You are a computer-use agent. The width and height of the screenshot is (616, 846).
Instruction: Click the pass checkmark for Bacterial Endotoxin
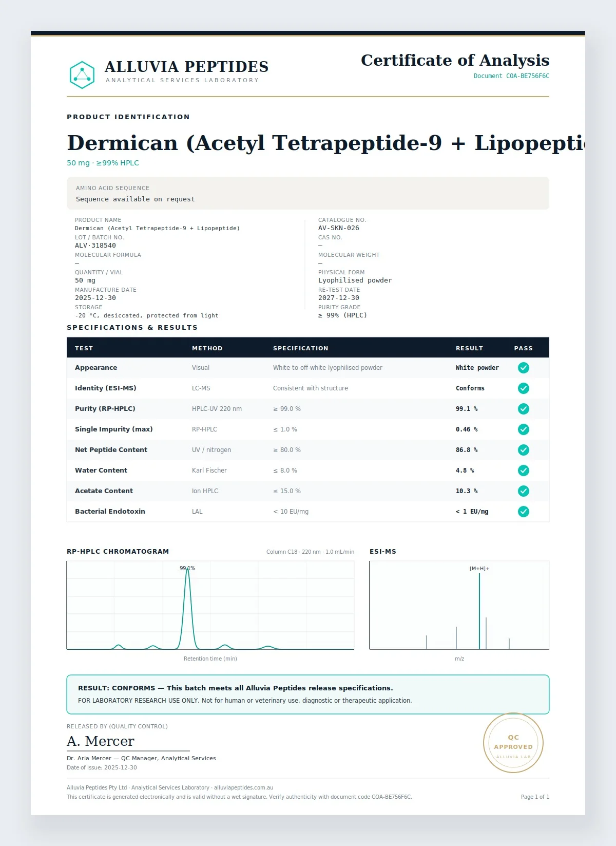click(523, 512)
